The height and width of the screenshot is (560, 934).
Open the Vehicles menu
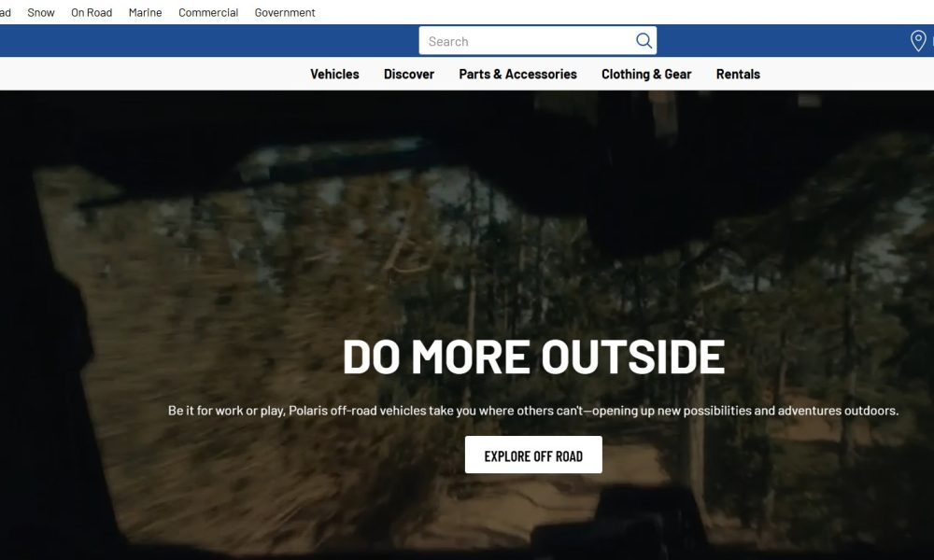[334, 74]
